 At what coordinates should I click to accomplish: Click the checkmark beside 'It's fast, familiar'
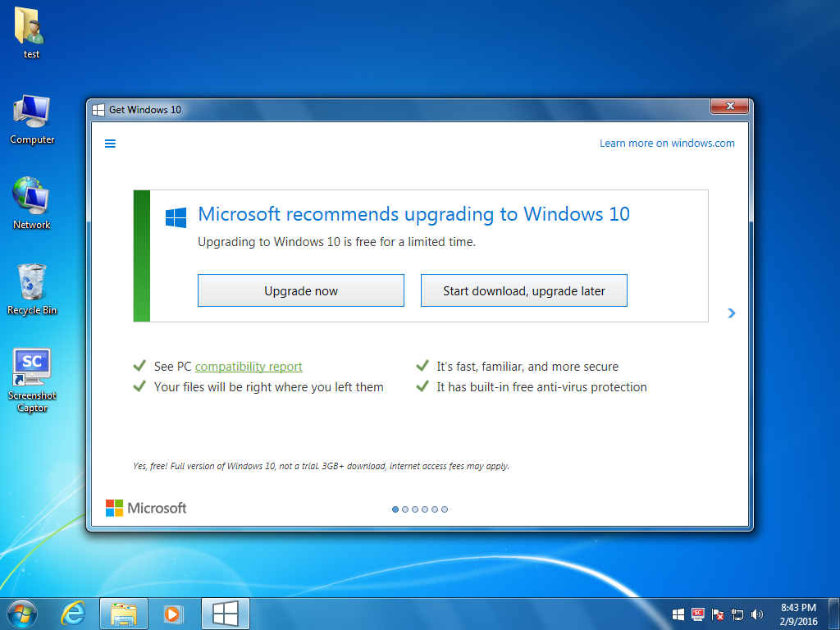(422, 365)
